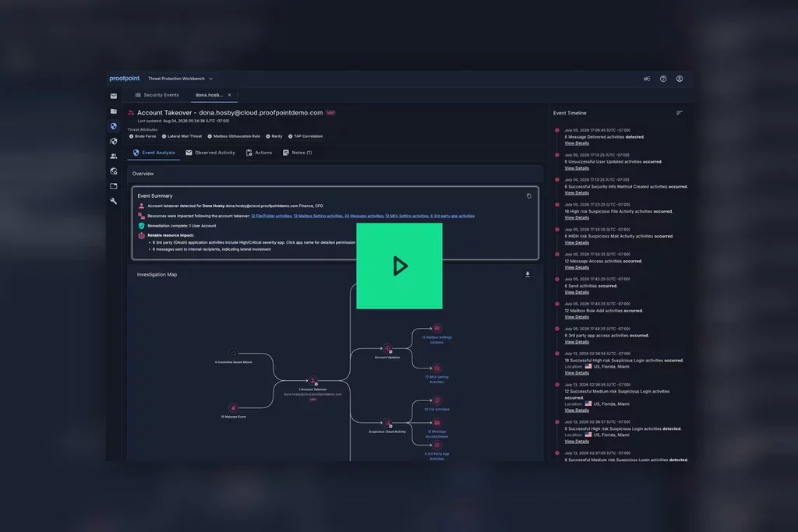Switch to the Event Analysis tab
This screenshot has height=532, width=798.
[x=154, y=153]
